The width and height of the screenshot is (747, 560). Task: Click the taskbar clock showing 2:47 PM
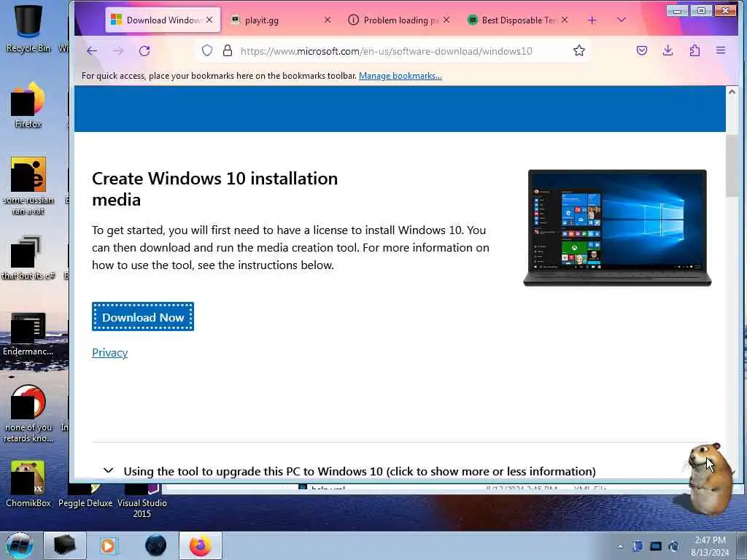[710, 545]
